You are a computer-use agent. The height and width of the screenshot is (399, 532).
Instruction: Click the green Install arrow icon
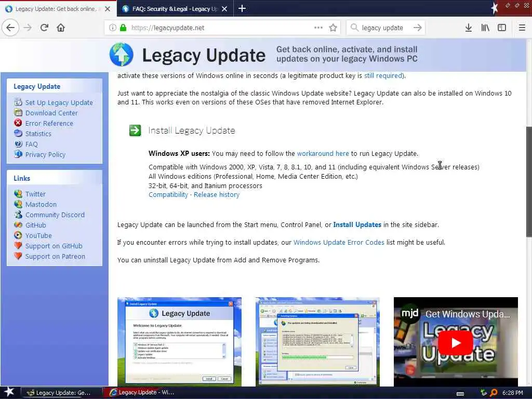point(135,130)
